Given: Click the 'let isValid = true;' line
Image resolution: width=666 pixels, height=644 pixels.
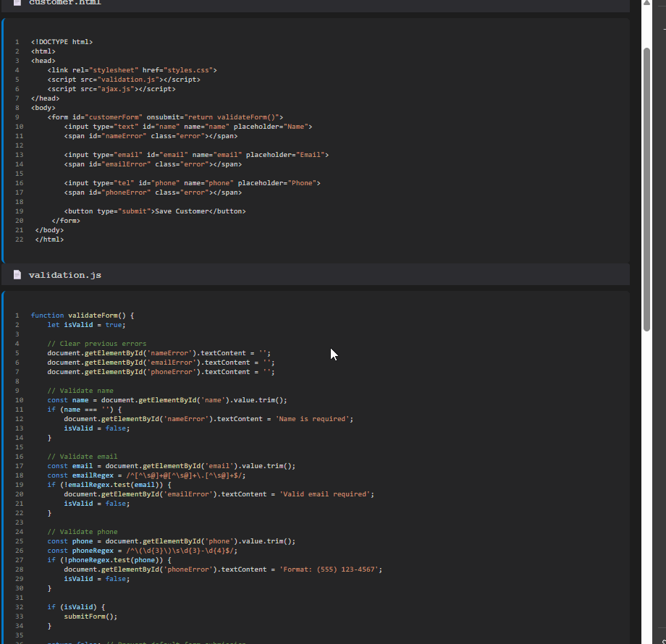Looking at the screenshot, I should click(86, 325).
